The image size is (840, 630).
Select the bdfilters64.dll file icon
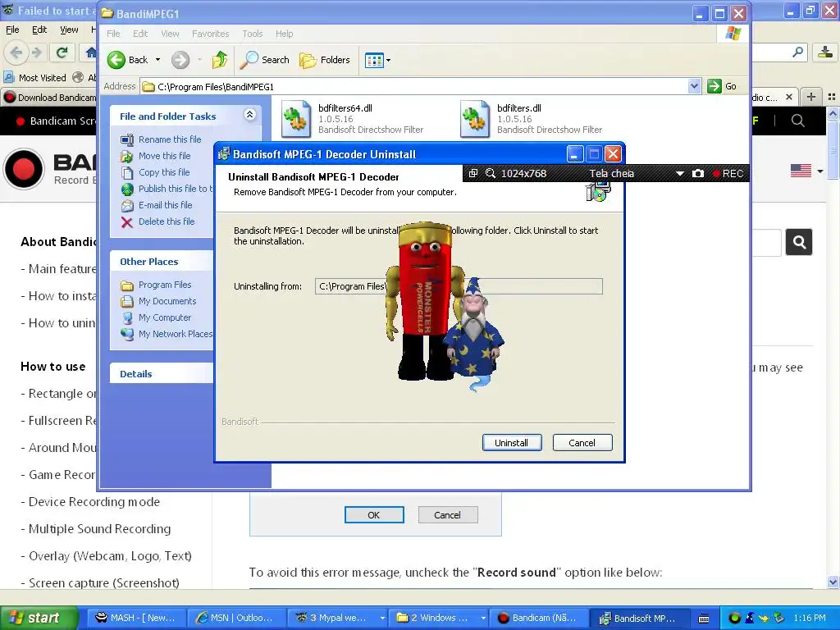click(296, 118)
